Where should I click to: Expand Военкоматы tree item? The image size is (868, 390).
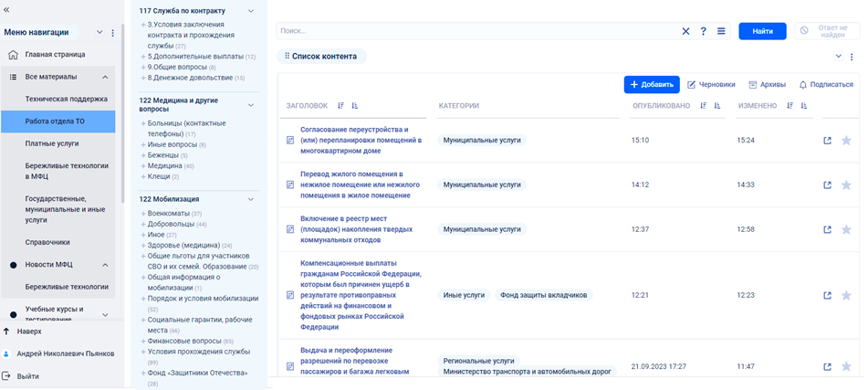pos(143,214)
